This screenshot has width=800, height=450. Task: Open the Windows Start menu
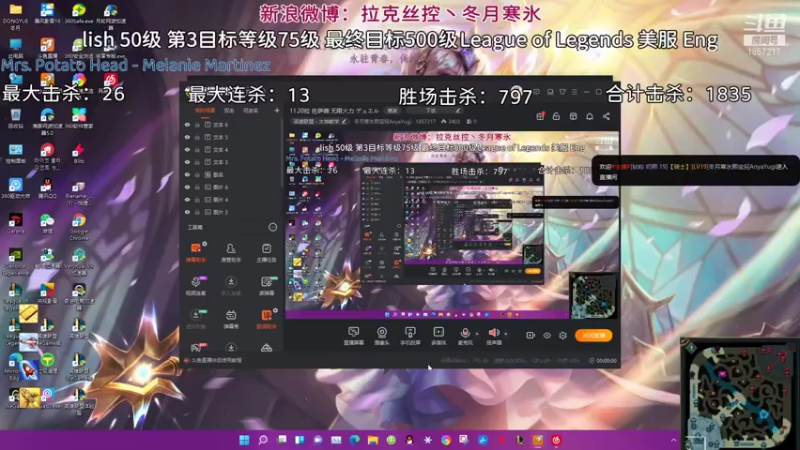click(x=244, y=440)
